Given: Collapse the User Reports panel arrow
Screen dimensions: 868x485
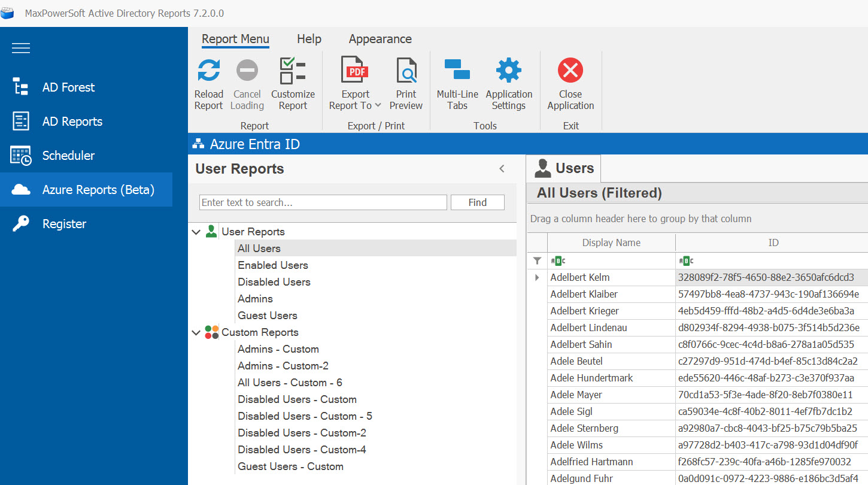Looking at the screenshot, I should (x=502, y=169).
